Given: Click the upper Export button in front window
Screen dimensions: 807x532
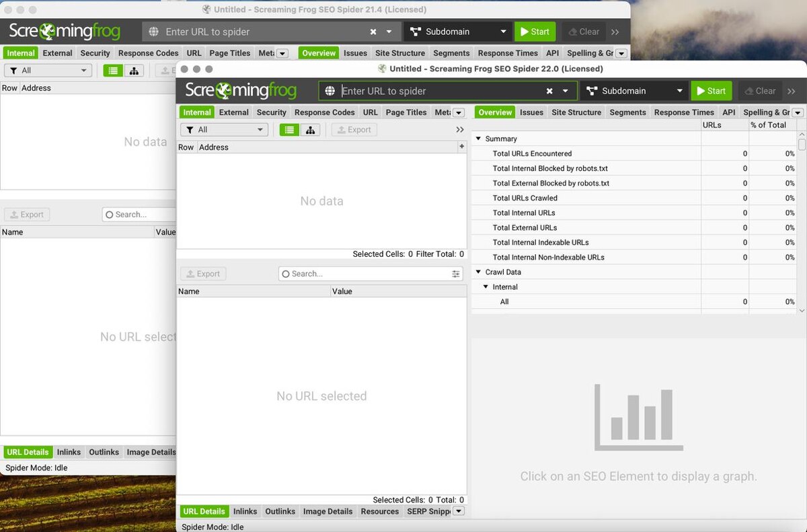Looking at the screenshot, I should (354, 130).
